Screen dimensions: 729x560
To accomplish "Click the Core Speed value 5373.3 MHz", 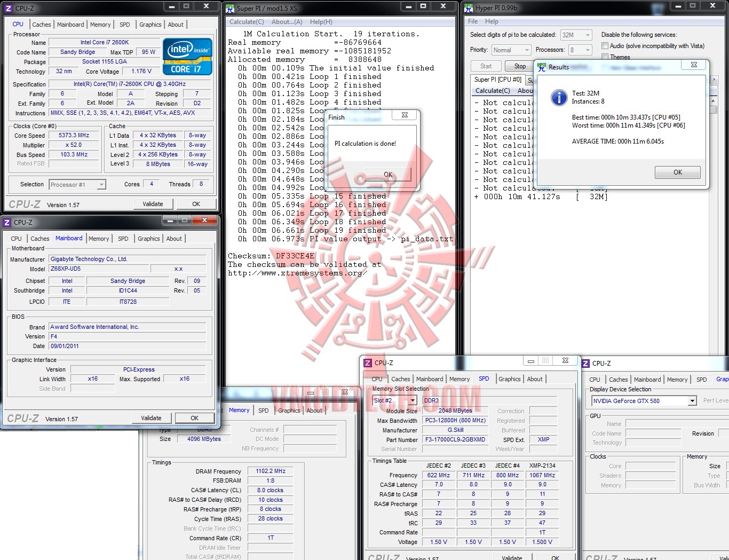I will coord(74,136).
